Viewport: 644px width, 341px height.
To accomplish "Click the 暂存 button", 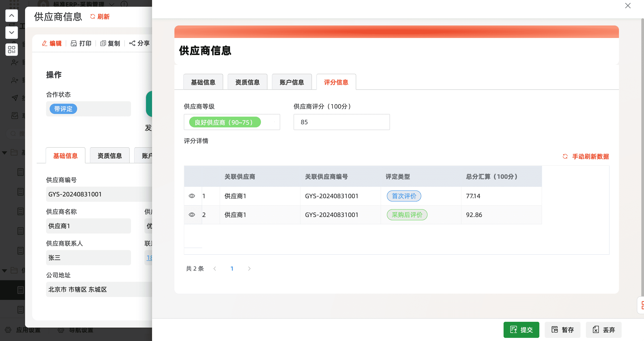I will click(x=562, y=330).
